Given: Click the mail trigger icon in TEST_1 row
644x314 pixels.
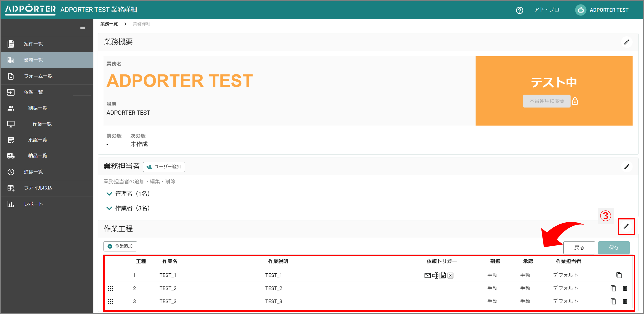Looking at the screenshot, I should point(427,275).
